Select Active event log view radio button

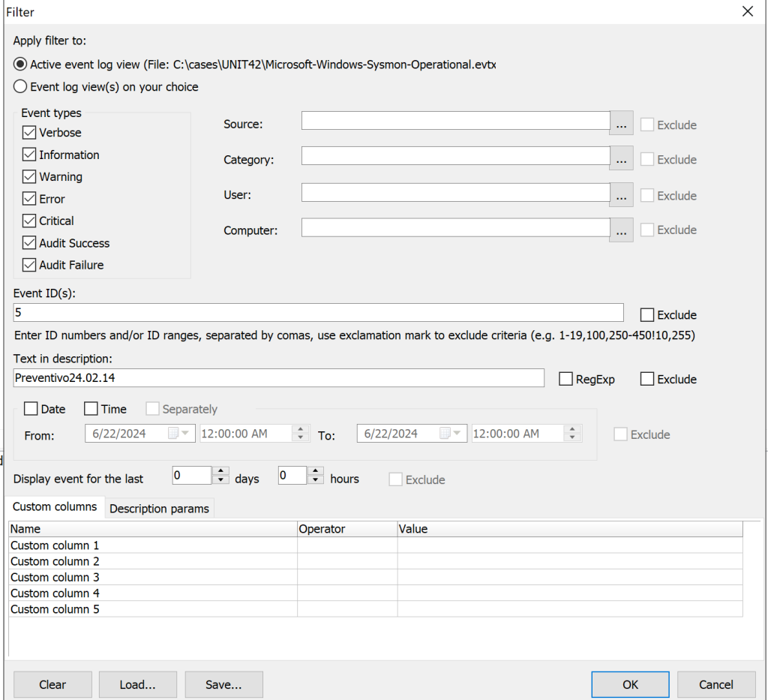20,65
